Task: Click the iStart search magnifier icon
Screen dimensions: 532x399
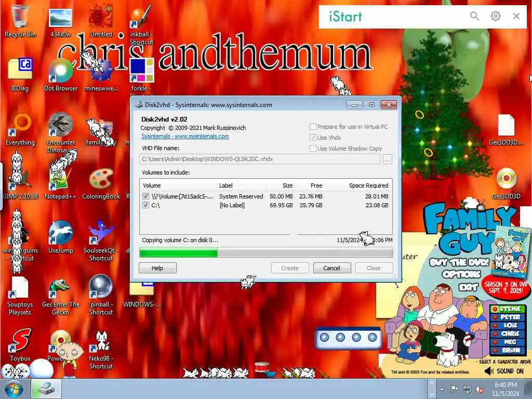Action: coord(474,16)
